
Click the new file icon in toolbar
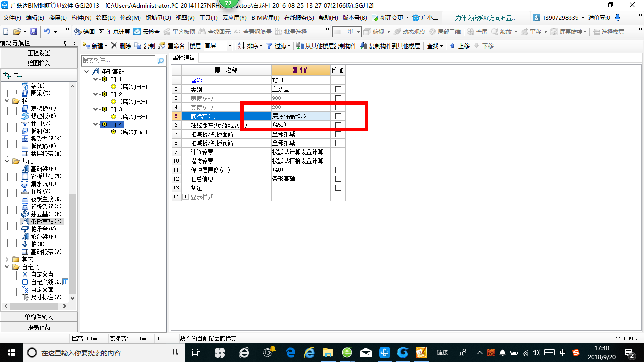click(x=6, y=32)
